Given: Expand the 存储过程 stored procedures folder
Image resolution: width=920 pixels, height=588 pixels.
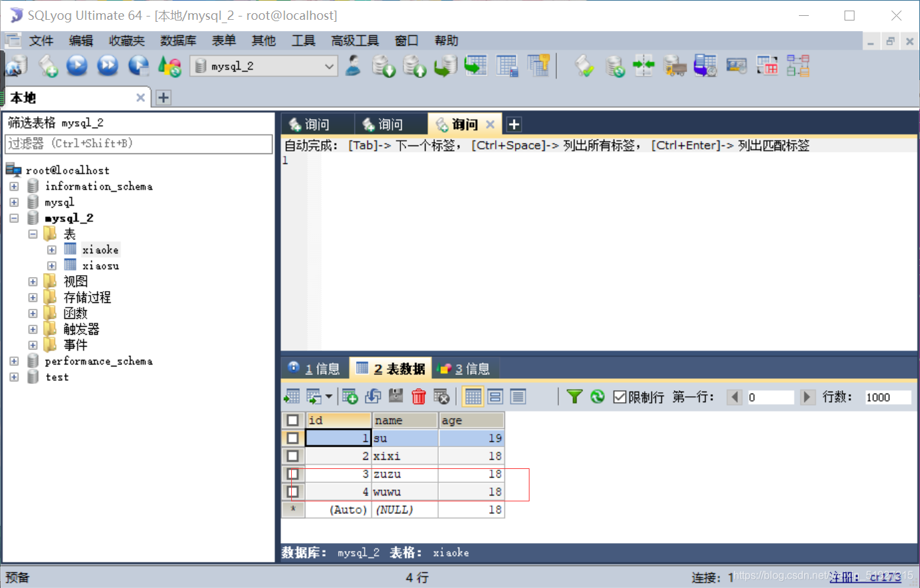Looking at the screenshot, I should 32,298.
